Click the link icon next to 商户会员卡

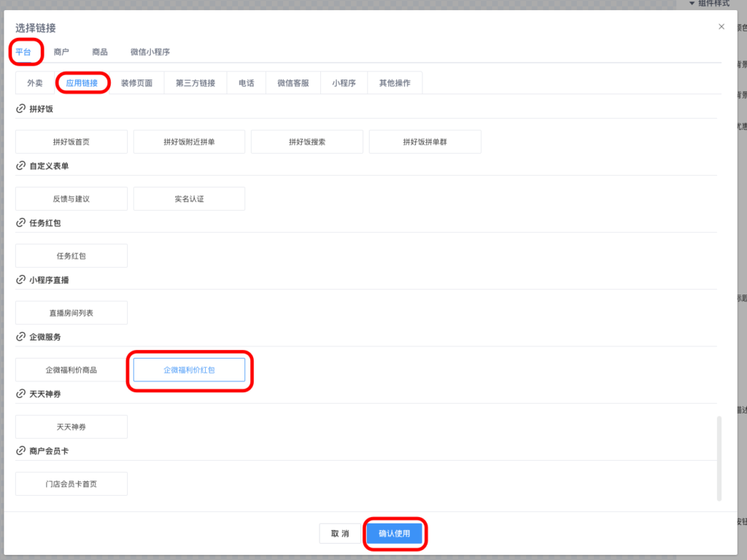pyautogui.click(x=20, y=451)
